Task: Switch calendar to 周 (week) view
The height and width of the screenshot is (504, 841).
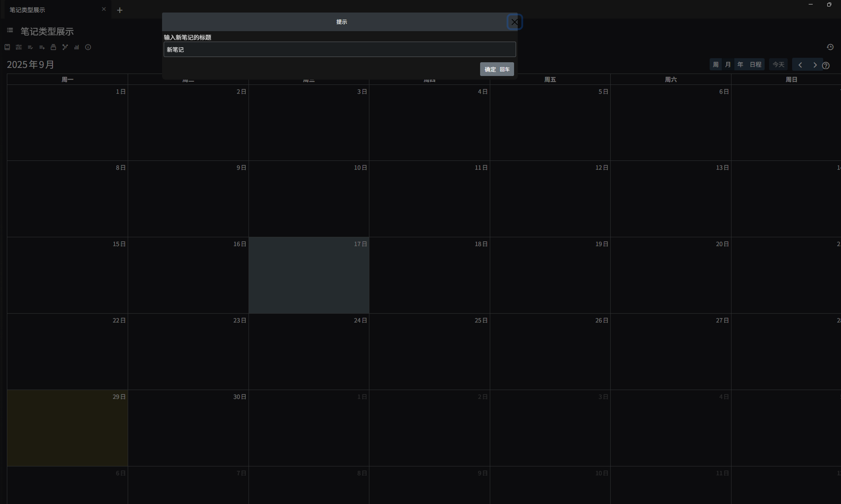Action: pyautogui.click(x=715, y=65)
